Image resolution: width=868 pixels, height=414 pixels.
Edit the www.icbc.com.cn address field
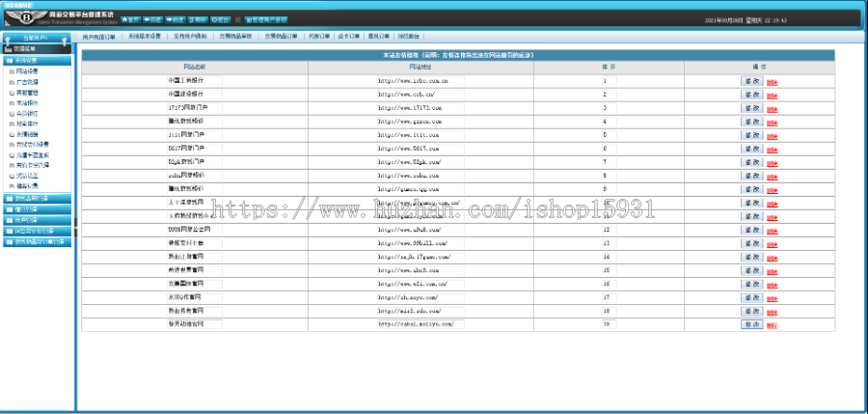point(420,81)
